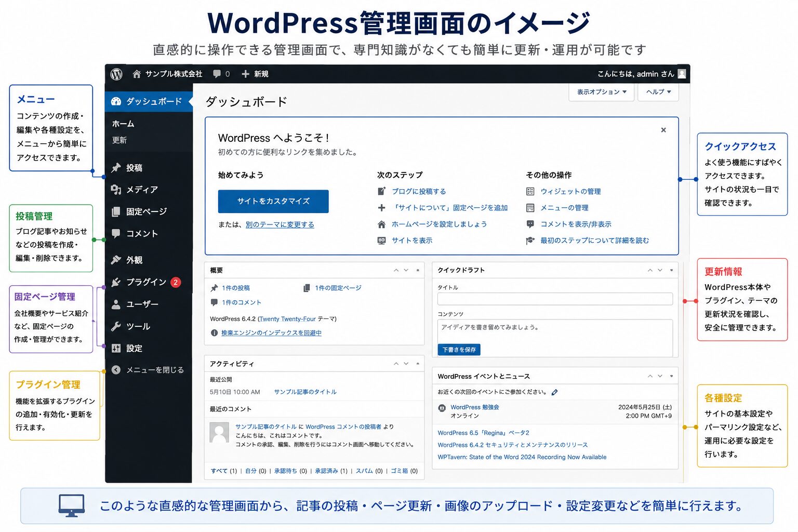Click the widget grid icon beside ウィジェットの管理
The image size is (798, 532).
point(530,191)
